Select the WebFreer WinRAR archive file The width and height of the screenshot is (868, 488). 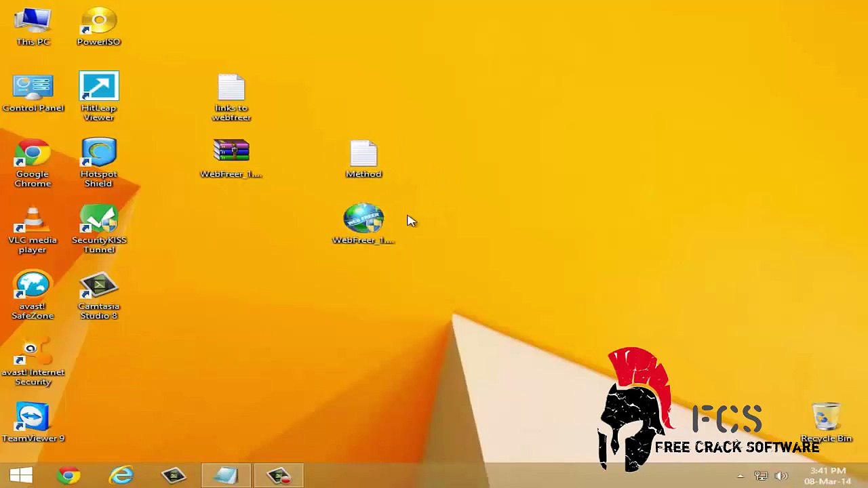click(231, 159)
